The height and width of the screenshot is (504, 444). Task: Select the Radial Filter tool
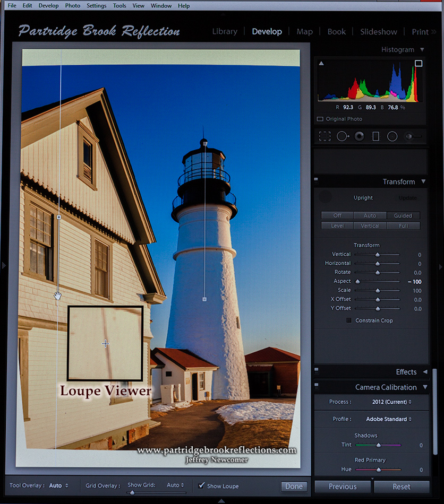[x=391, y=136]
